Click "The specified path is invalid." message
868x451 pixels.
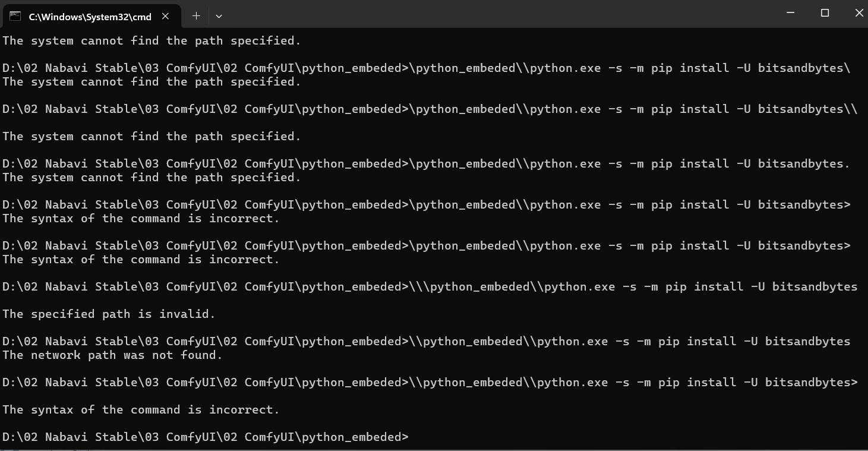(x=109, y=314)
